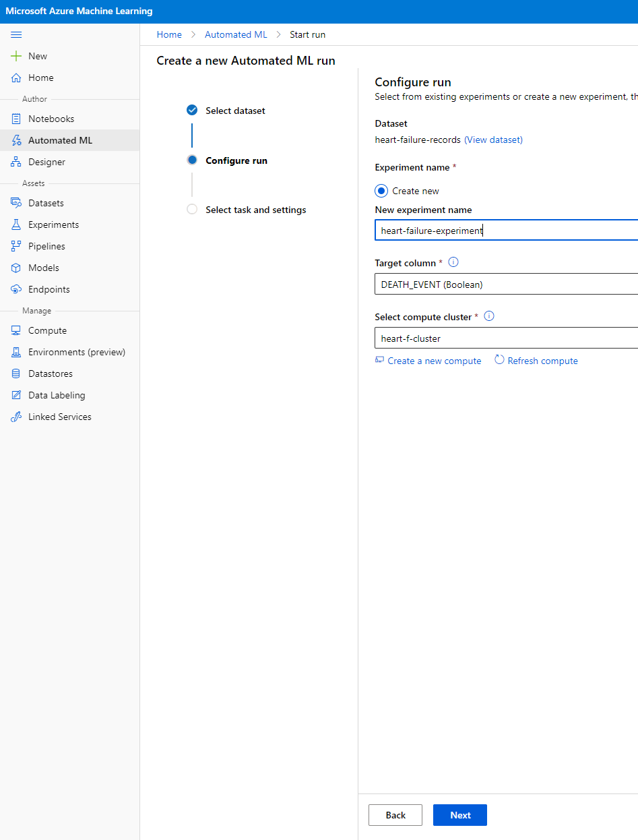Go to the Select dataset step
Image resolution: width=638 pixels, height=840 pixels.
coord(234,111)
